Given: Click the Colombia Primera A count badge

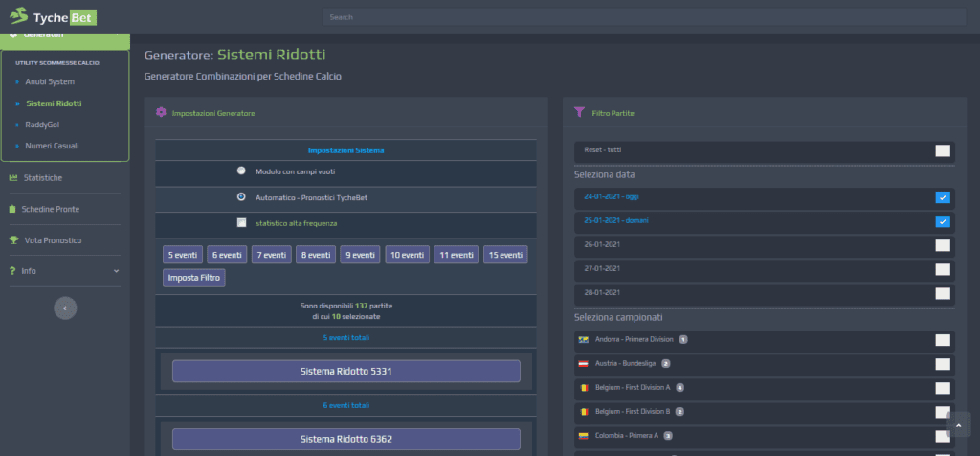Looking at the screenshot, I should 668,435.
